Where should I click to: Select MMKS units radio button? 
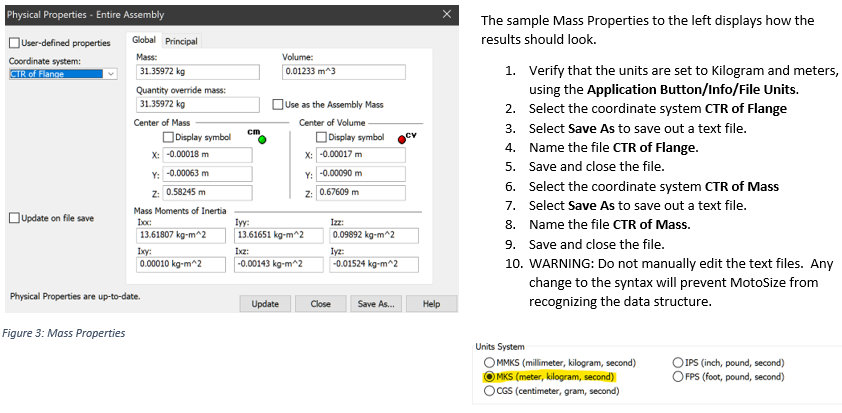point(489,362)
